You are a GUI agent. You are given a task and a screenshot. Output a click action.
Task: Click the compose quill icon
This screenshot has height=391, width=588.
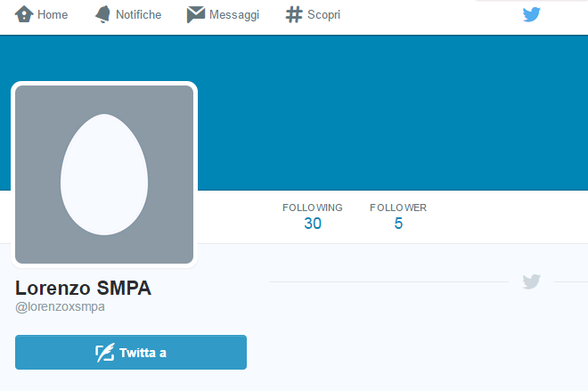(x=105, y=353)
